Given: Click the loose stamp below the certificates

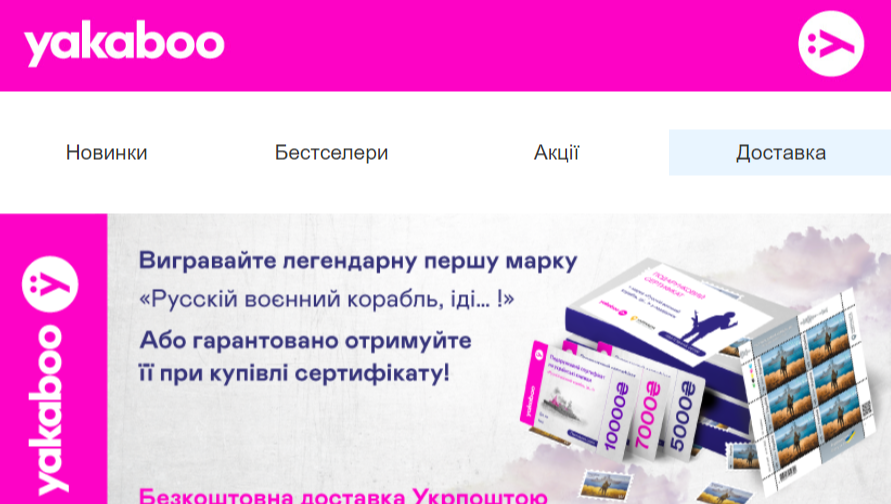Looking at the screenshot, I should pos(605,484).
